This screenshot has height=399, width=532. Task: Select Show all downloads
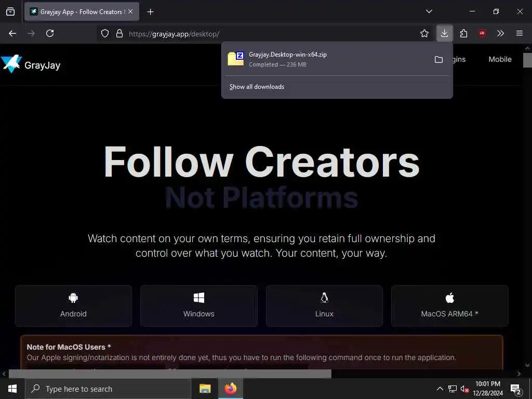(257, 87)
